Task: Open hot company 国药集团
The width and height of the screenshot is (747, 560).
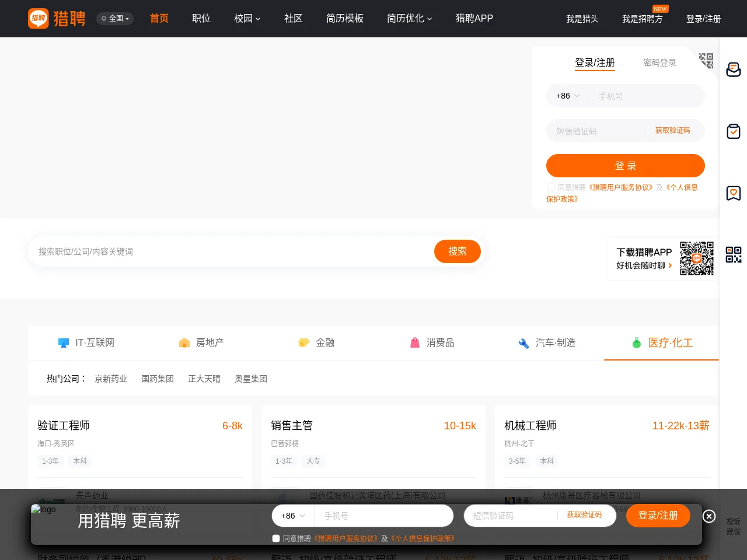Action: click(158, 379)
